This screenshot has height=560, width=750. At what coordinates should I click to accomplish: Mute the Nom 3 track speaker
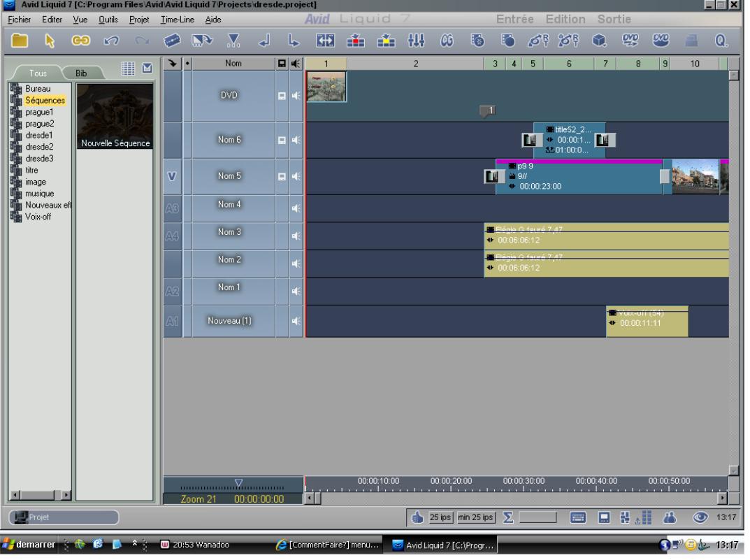point(296,236)
